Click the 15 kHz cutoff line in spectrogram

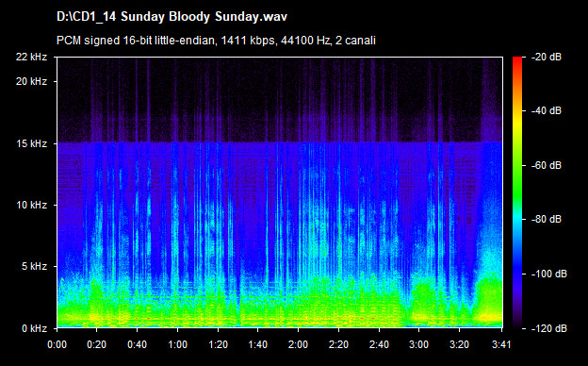pos(280,142)
